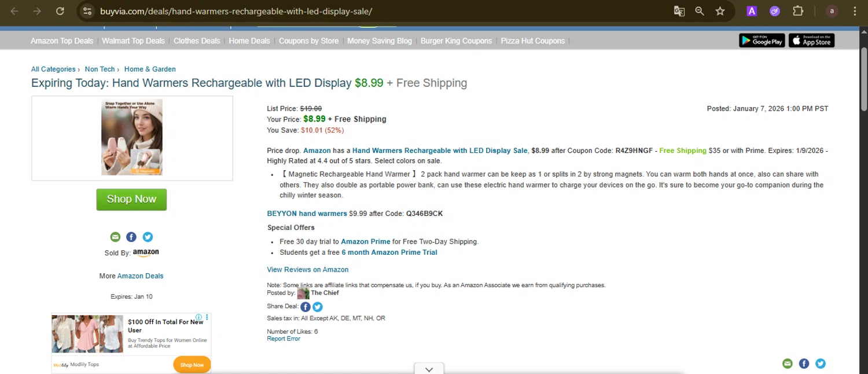Open Home Deals menu item
868x374 pixels.
coord(249,41)
